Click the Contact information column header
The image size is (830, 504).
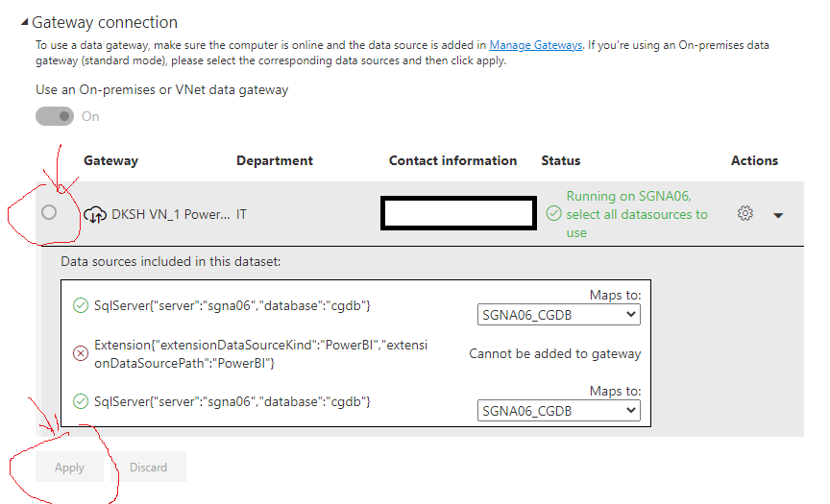click(452, 160)
